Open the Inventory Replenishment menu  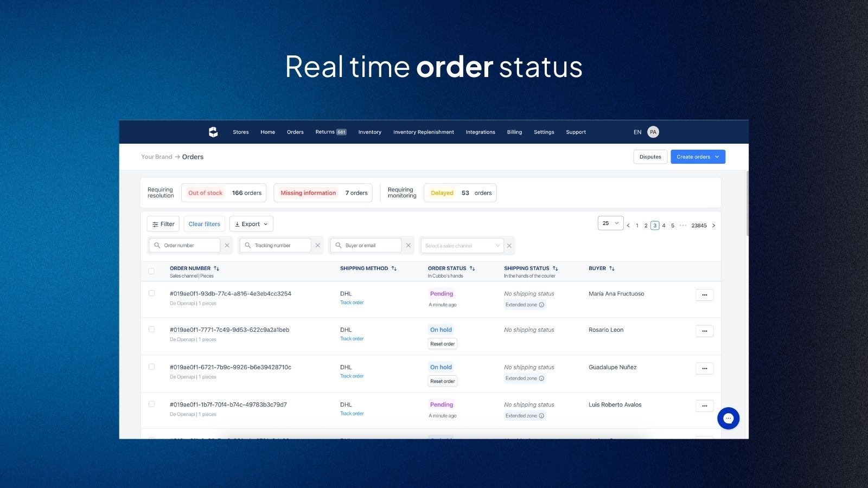(423, 132)
